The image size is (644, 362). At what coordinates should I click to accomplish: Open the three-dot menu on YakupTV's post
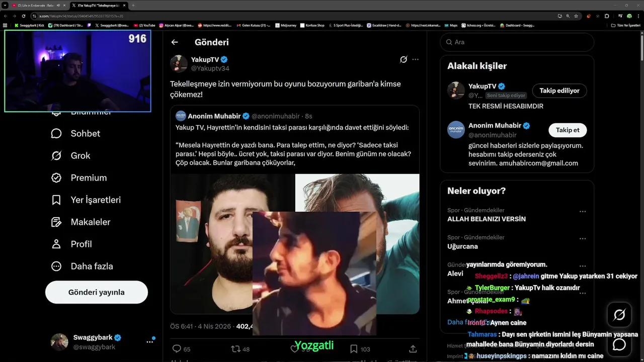click(415, 59)
